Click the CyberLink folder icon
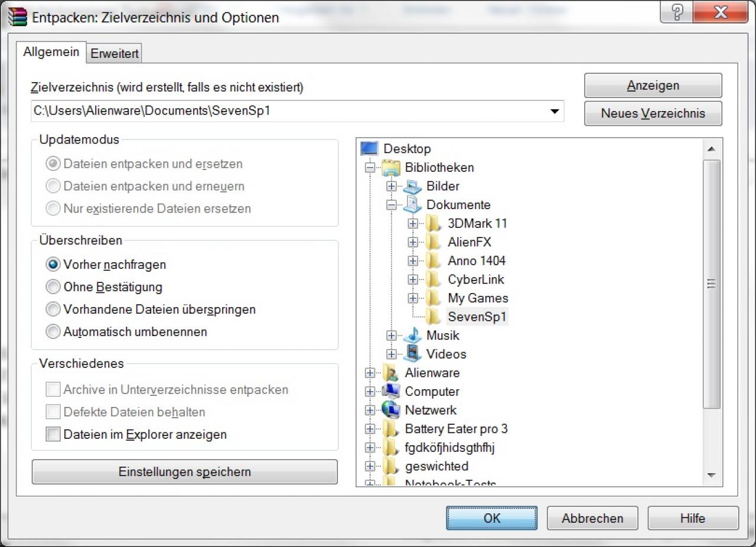 pyautogui.click(x=434, y=279)
